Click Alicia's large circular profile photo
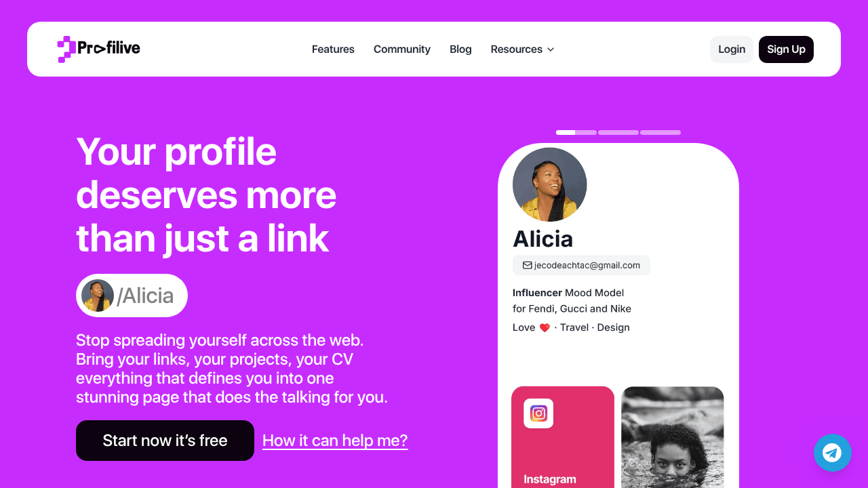 click(x=550, y=184)
